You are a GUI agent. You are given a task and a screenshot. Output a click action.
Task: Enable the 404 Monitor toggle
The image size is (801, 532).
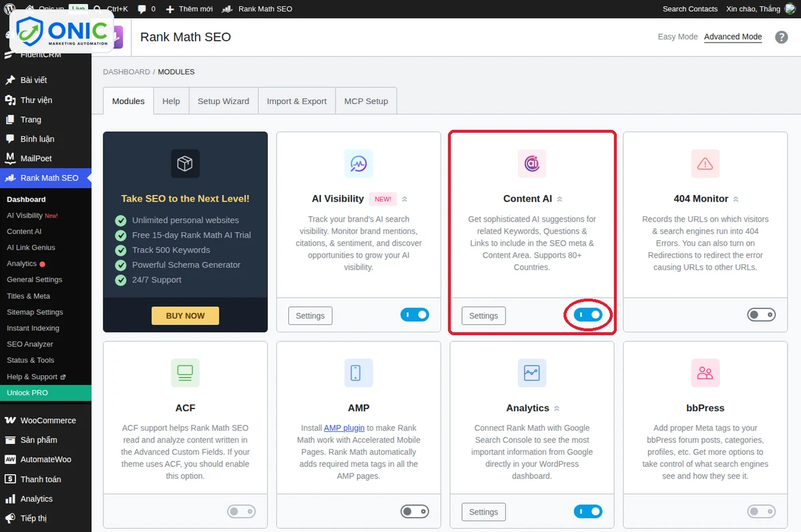point(762,315)
